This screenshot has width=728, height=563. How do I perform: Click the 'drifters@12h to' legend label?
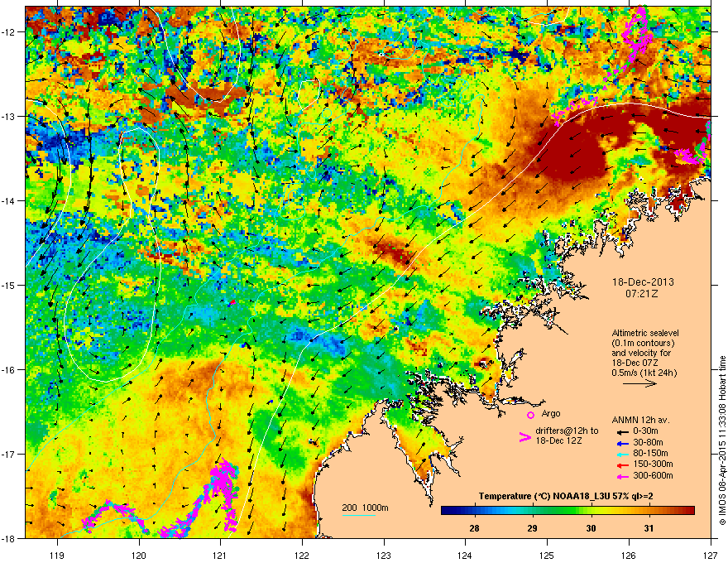pyautogui.click(x=567, y=431)
